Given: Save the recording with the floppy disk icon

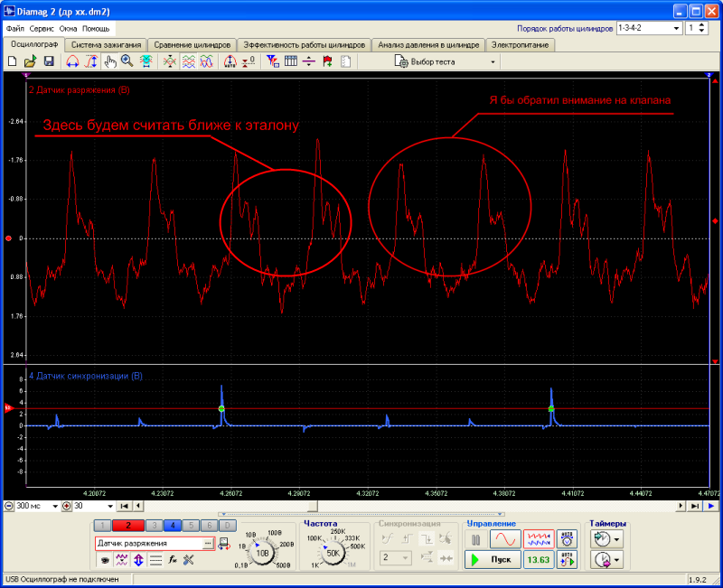Looking at the screenshot, I should [49, 61].
